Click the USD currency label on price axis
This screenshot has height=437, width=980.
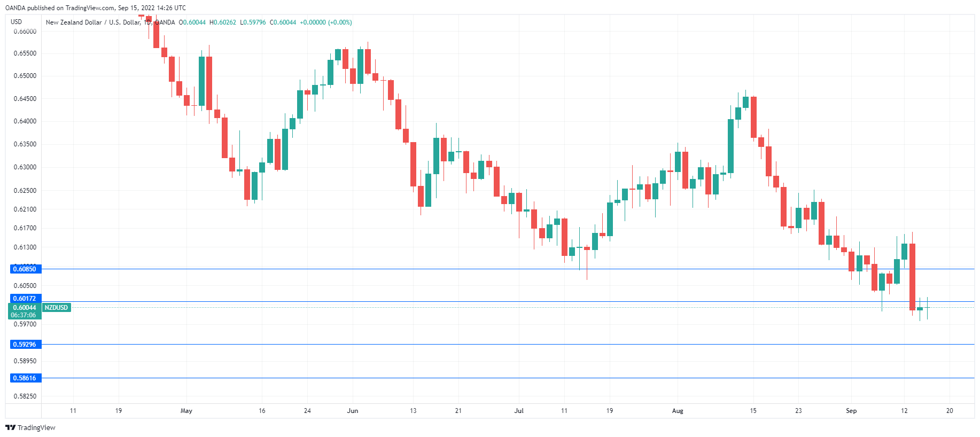tap(17, 22)
